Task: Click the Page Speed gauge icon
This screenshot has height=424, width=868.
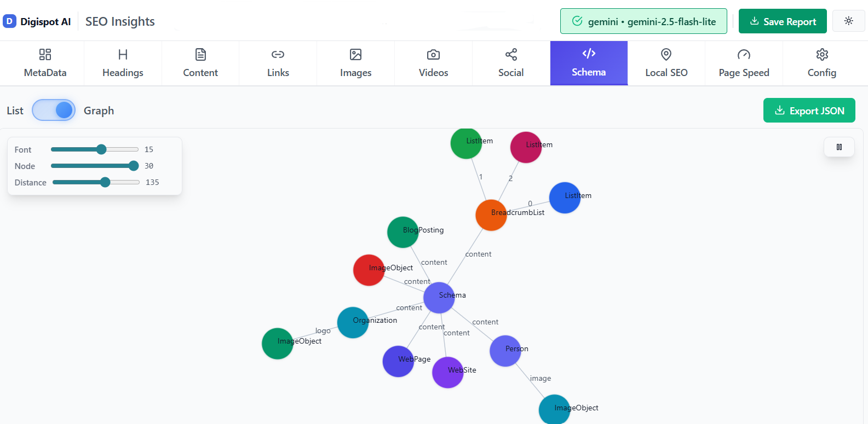Action: [x=744, y=54]
